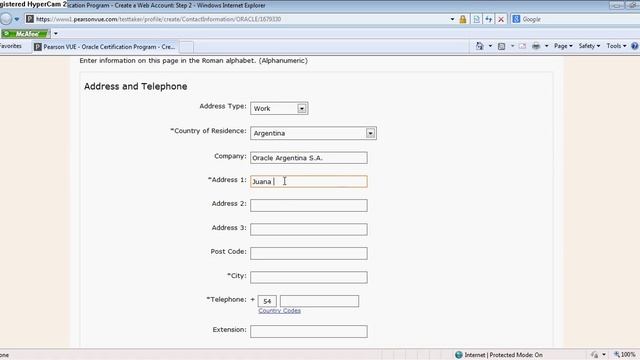Click the Pearson favicon in address bar
The height and width of the screenshot is (360, 640).
(x=30, y=19)
